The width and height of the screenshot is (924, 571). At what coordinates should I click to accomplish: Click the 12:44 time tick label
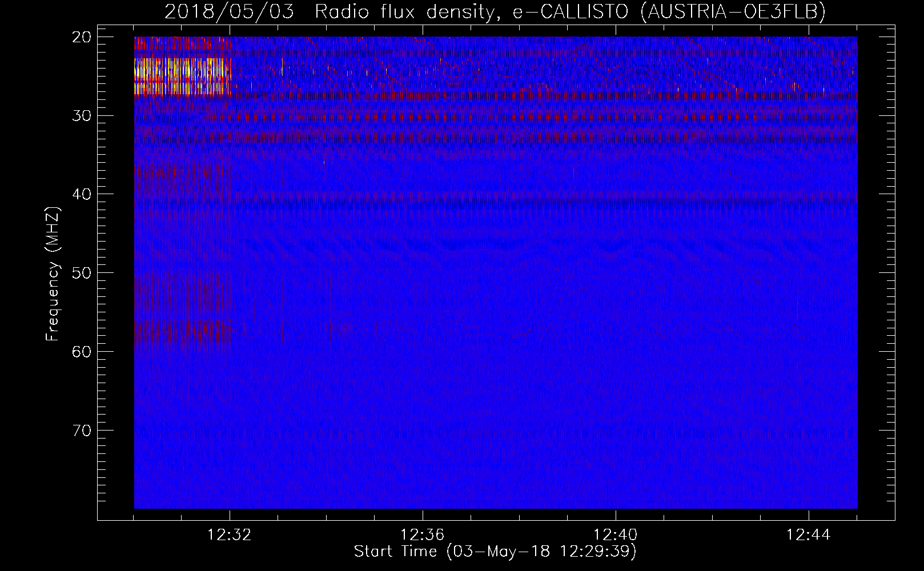pos(808,535)
